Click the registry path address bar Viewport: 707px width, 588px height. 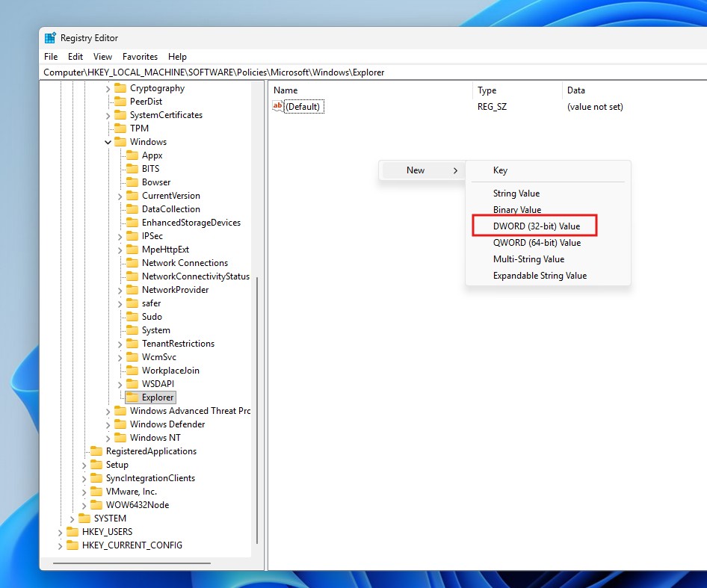[224, 72]
